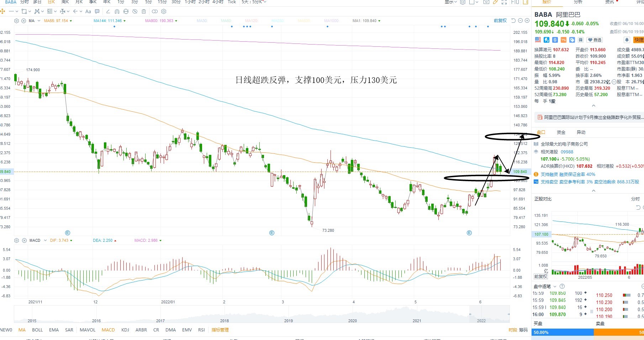Click the trash icon to delete drawings
Image resolution: width=644 pixels, height=340 pixels.
(x=144, y=11)
